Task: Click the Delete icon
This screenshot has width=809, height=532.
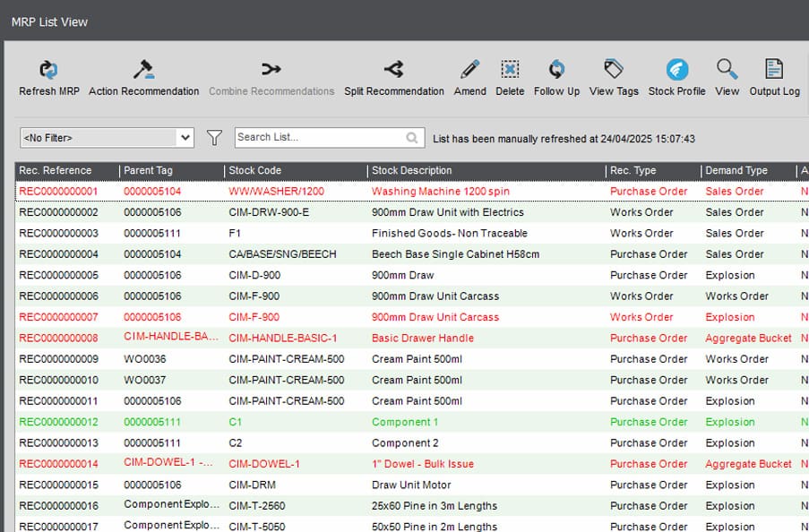Action: 510,69
